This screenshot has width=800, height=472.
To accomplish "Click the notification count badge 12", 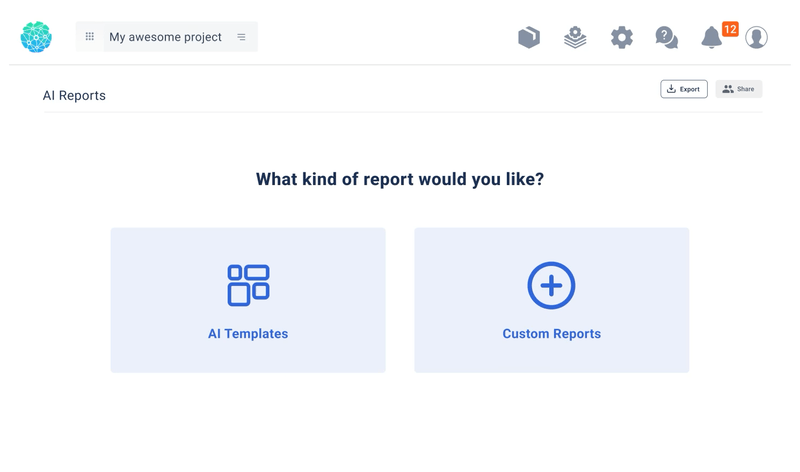I will pos(730,29).
